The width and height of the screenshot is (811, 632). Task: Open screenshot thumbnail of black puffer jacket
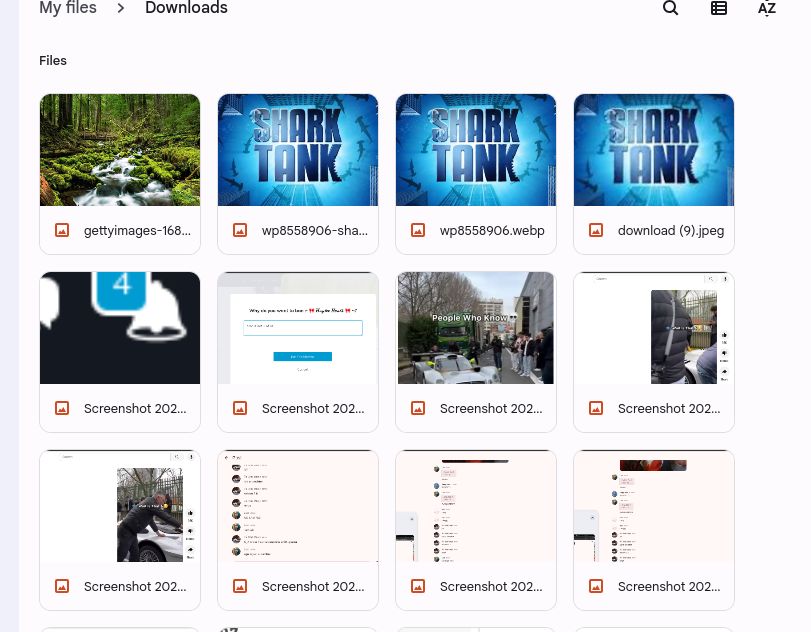tap(654, 328)
